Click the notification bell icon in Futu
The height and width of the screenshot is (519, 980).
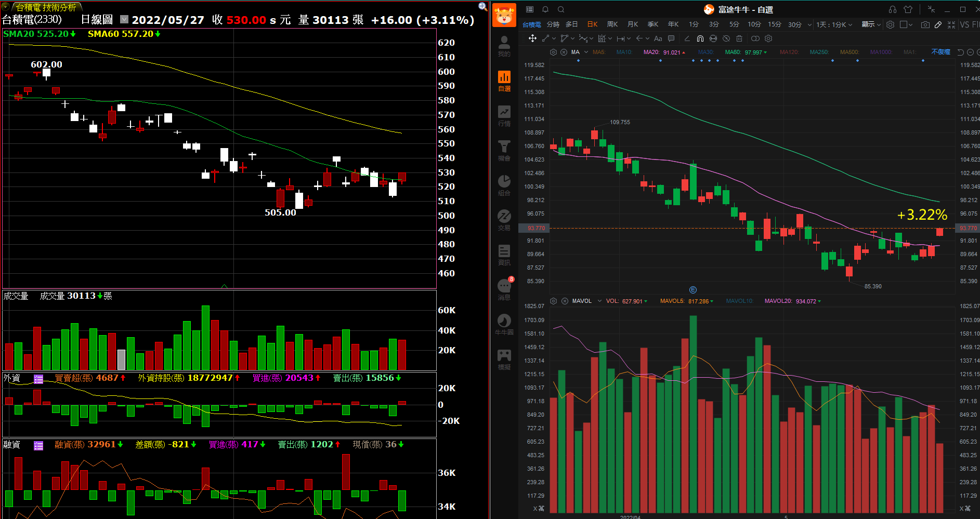pos(545,9)
